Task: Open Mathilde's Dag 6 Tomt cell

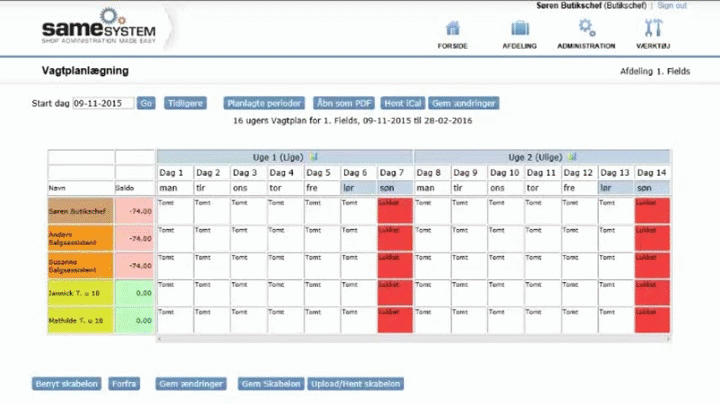Action: [359, 320]
